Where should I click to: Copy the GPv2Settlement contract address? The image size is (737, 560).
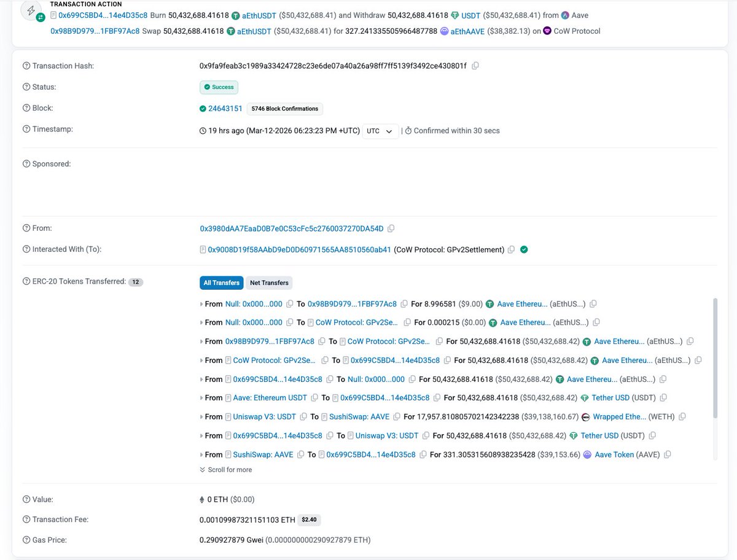pyautogui.click(x=511, y=250)
